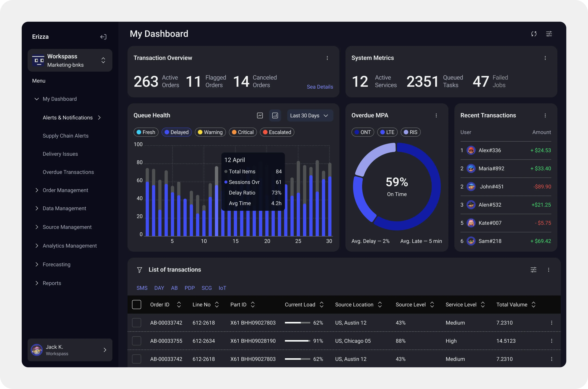Click the highlighted 12 April bar in chart
The height and width of the screenshot is (389, 588).
coord(216,201)
